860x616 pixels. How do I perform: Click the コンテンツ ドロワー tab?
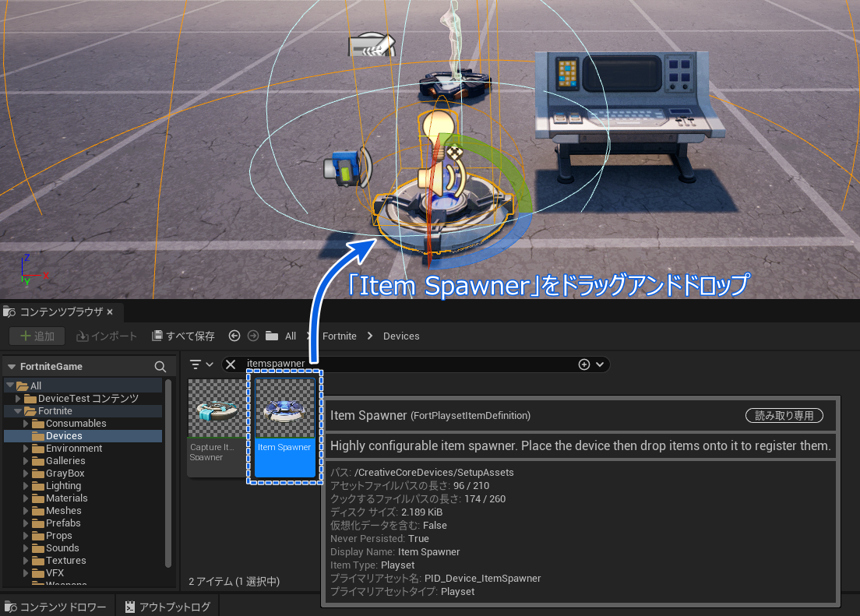[x=56, y=605]
